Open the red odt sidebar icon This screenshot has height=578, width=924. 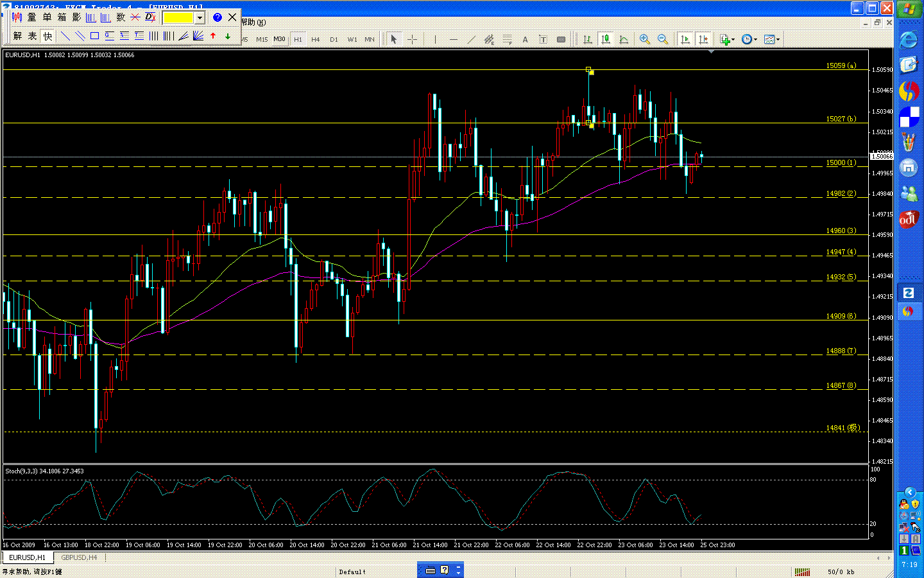(x=909, y=220)
